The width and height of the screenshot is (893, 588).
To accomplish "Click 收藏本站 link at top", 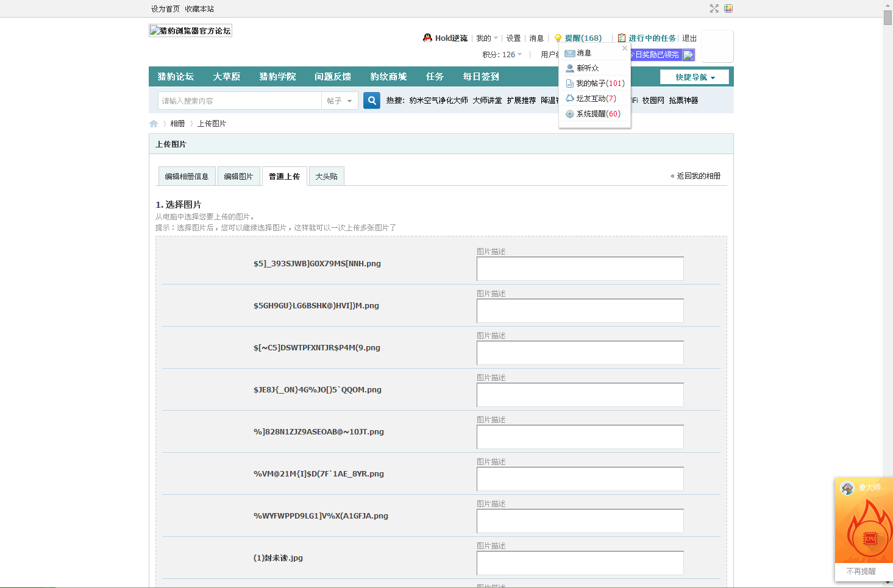I will [199, 9].
